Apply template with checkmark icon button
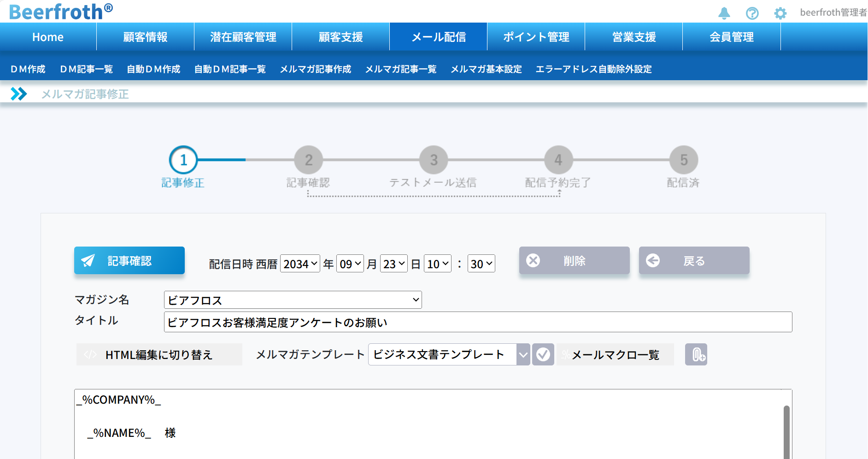 (x=543, y=354)
